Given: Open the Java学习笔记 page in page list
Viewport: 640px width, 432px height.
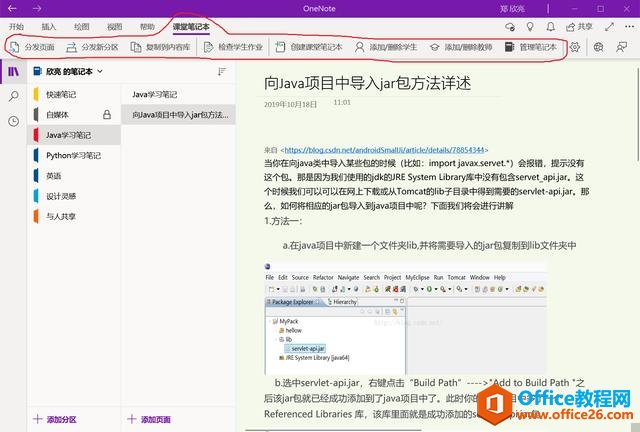Looking at the screenshot, I should click(178, 95).
